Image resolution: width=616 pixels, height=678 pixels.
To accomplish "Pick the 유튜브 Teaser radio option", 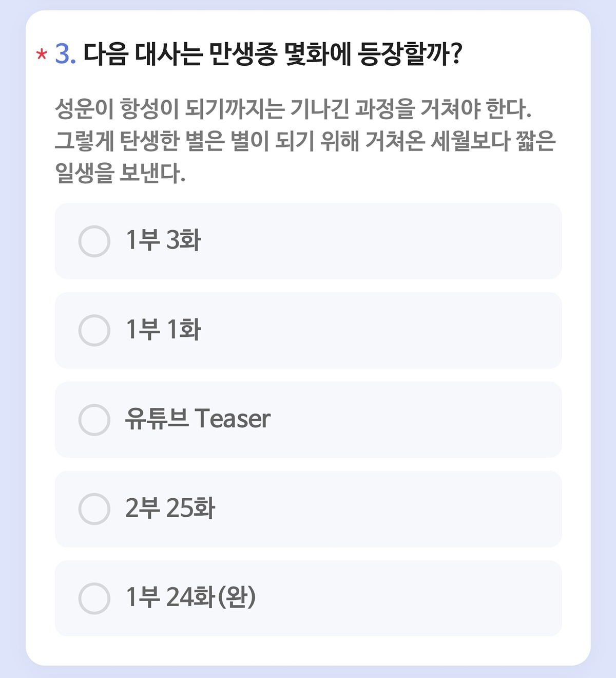I will point(94,420).
